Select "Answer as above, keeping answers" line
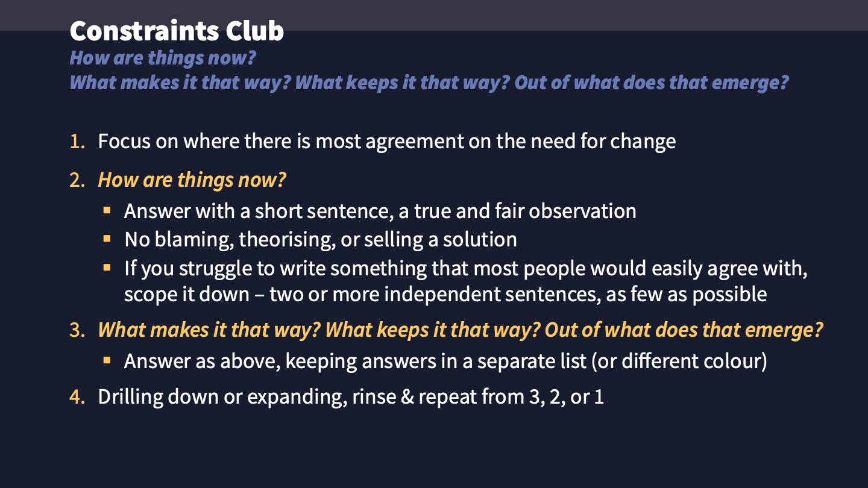This screenshot has height=488, width=868. coord(445,361)
